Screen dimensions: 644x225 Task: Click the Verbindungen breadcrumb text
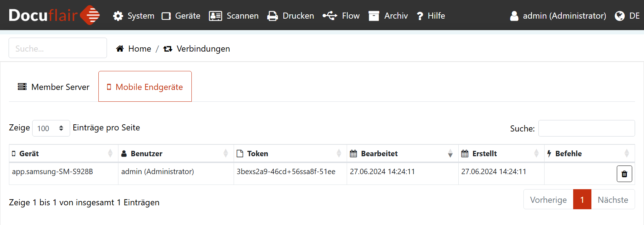point(203,48)
